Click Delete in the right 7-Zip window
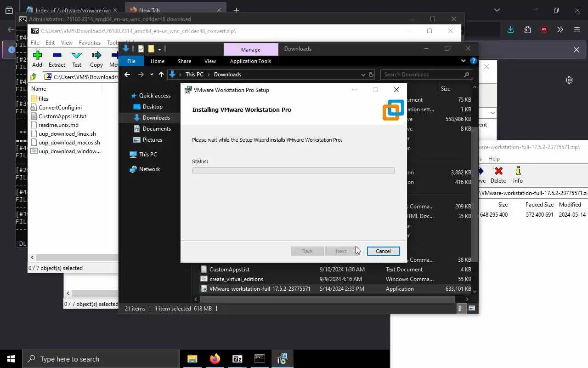Viewport: 588px width, 368px height. coord(498,175)
